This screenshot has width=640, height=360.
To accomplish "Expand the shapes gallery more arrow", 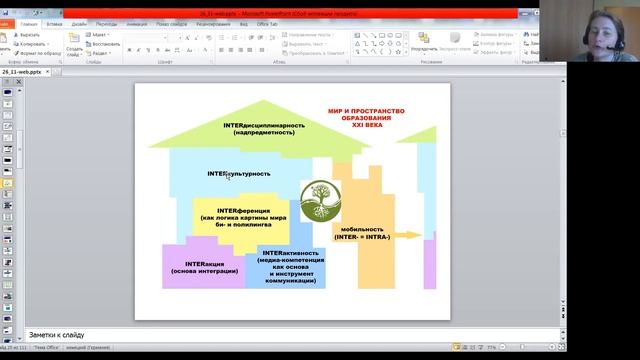I will (x=406, y=52).
